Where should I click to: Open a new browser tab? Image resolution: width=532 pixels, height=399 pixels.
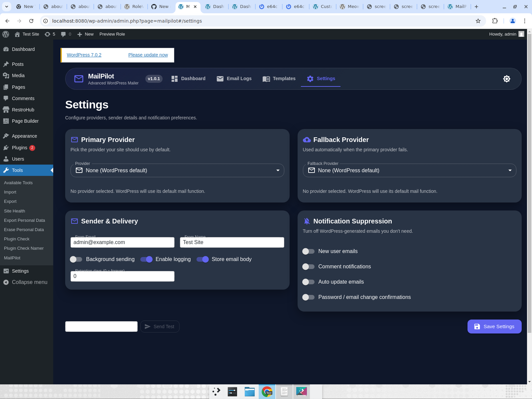[x=476, y=7]
